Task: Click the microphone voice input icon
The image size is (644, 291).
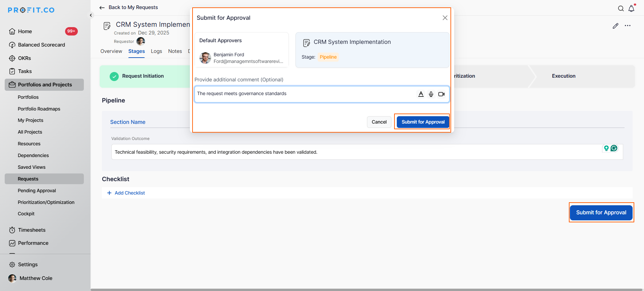Action: pyautogui.click(x=431, y=94)
